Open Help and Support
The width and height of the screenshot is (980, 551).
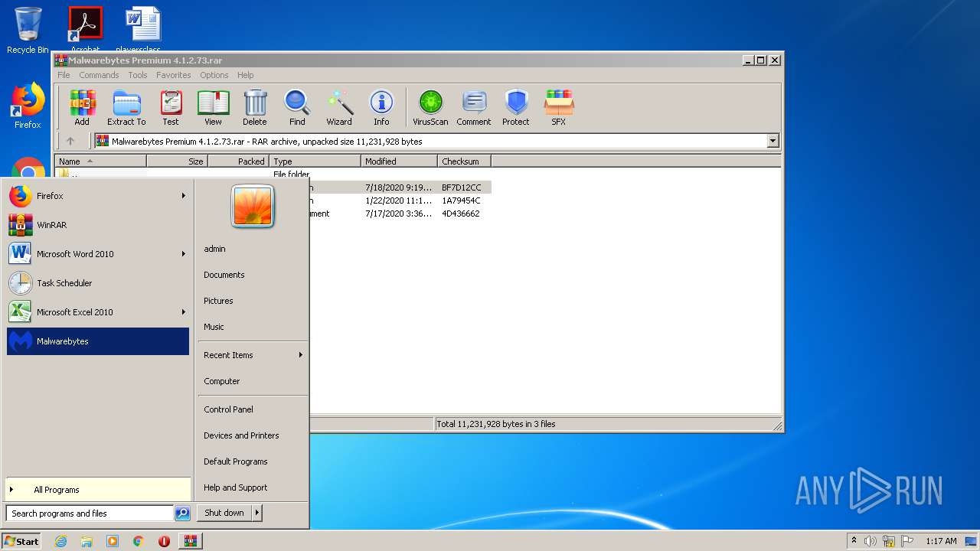click(236, 487)
